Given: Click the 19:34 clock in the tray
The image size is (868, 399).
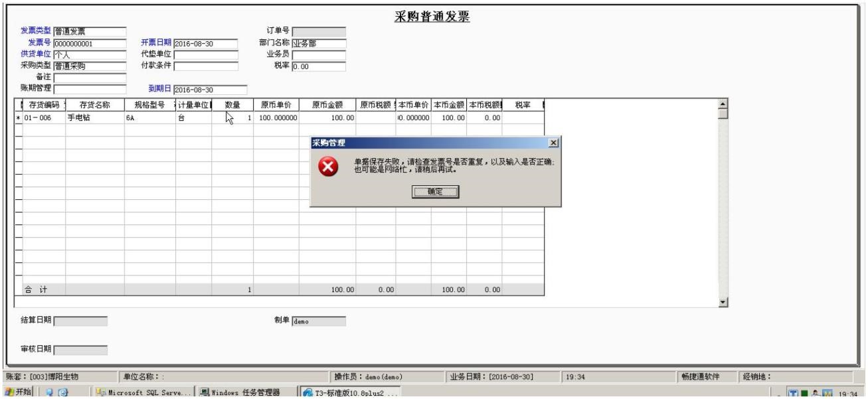Looking at the screenshot, I should tap(847, 392).
